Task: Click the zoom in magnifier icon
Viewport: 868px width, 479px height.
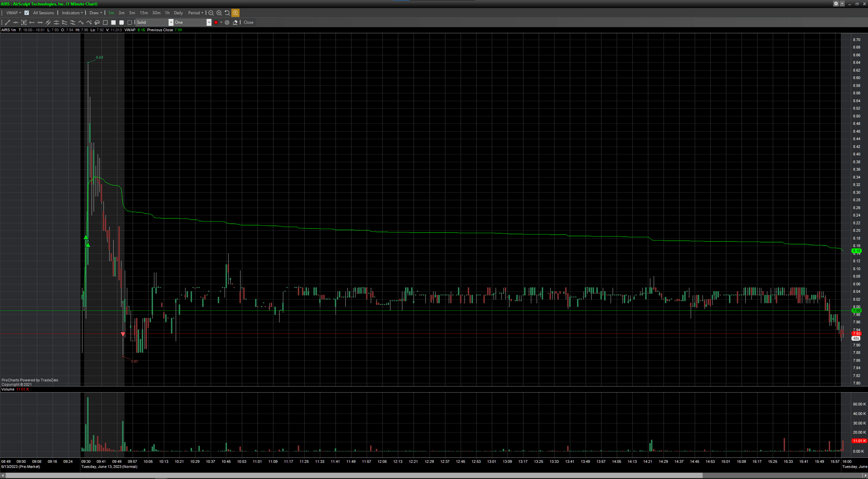Action: point(219,13)
